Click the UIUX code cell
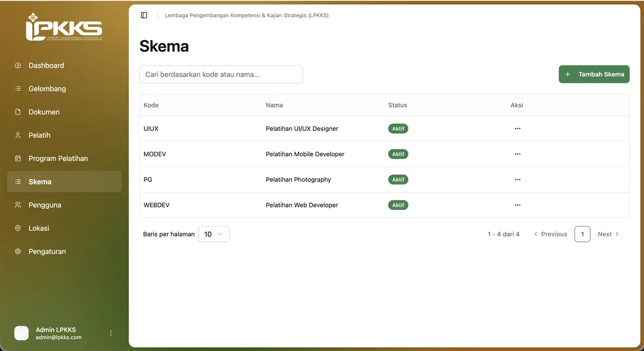 click(x=151, y=129)
